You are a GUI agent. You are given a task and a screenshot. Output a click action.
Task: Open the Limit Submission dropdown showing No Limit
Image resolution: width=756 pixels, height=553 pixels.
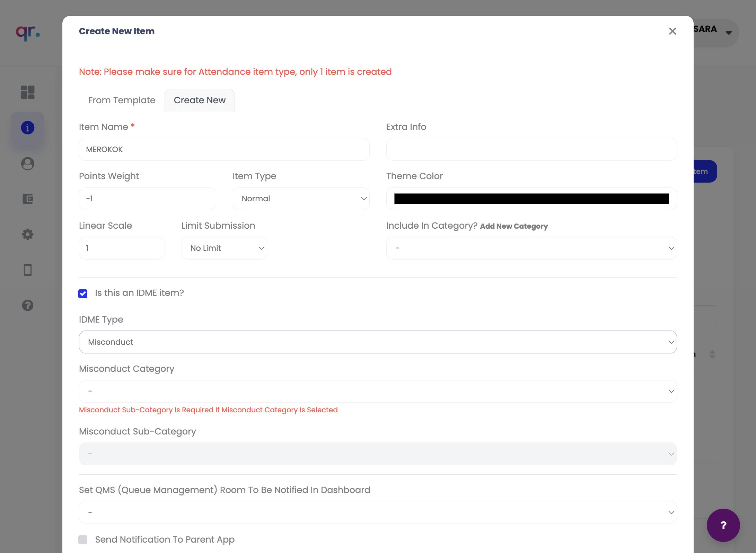point(224,248)
